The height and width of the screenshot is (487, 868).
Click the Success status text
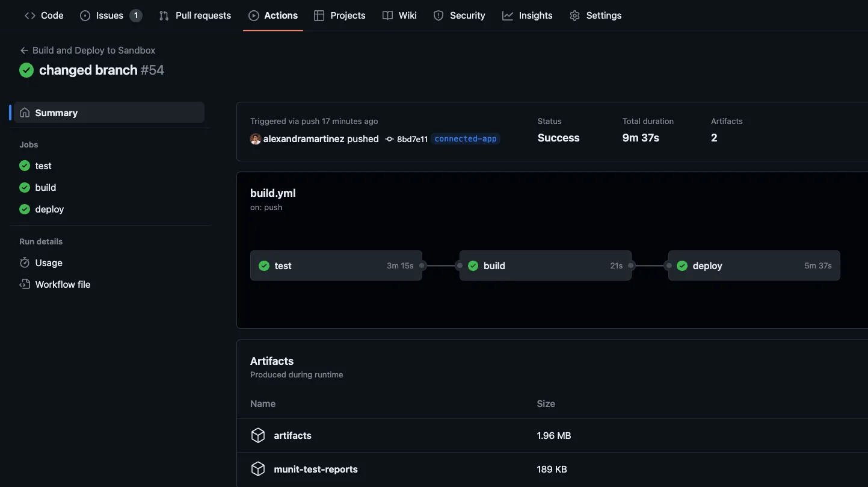(559, 138)
